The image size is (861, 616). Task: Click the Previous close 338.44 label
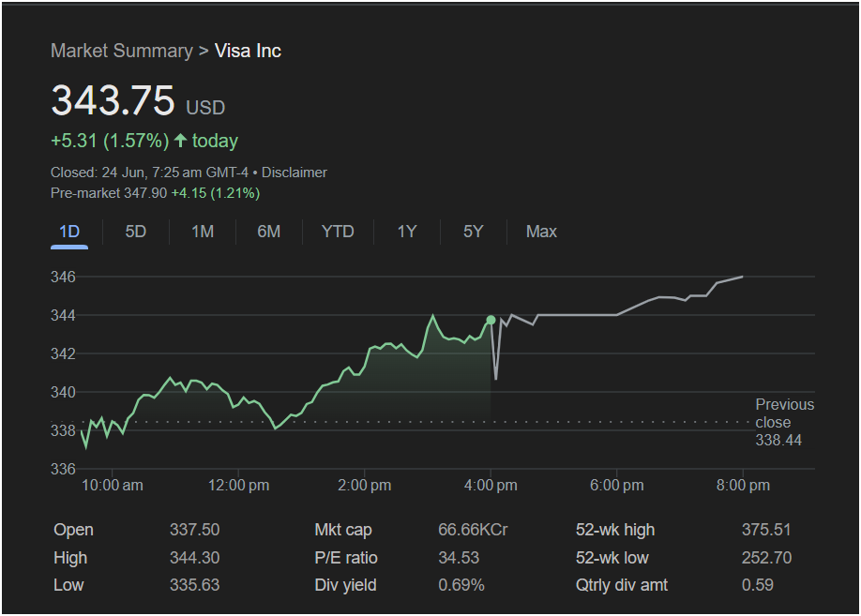tap(785, 422)
